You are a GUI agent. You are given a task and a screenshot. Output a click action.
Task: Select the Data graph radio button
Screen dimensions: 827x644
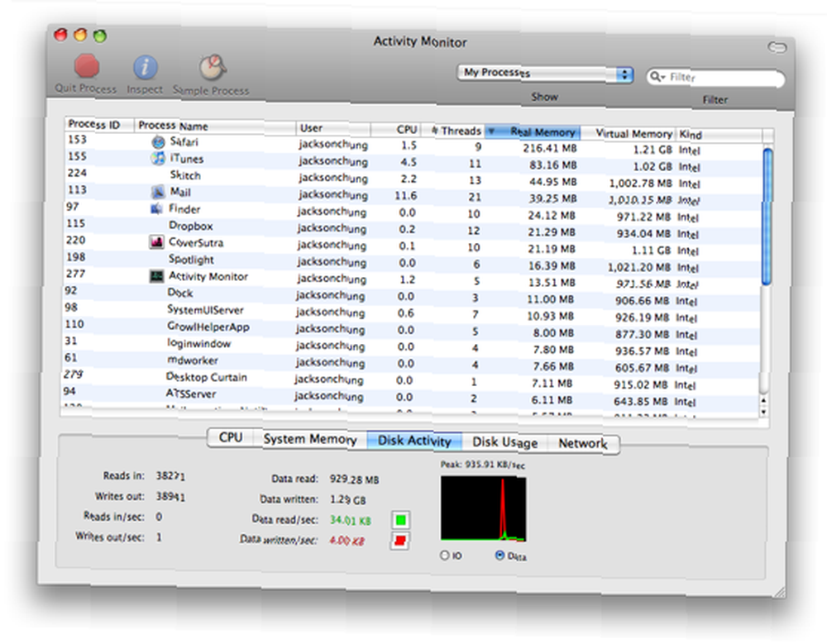coord(500,555)
